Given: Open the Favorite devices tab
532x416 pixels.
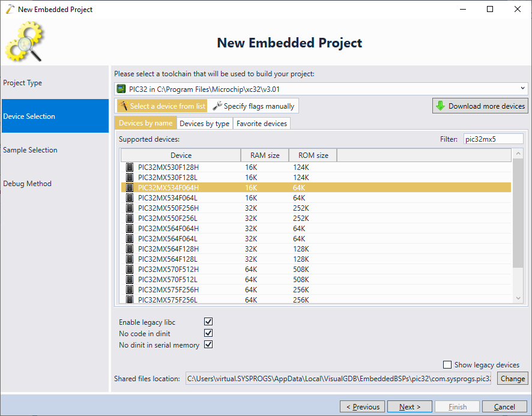Looking at the screenshot, I should (x=262, y=124).
